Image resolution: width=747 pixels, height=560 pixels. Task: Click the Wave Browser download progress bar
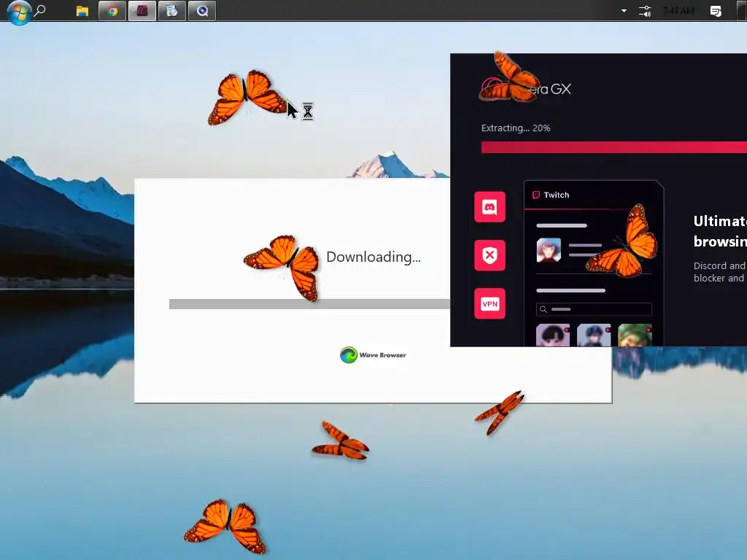pos(309,304)
